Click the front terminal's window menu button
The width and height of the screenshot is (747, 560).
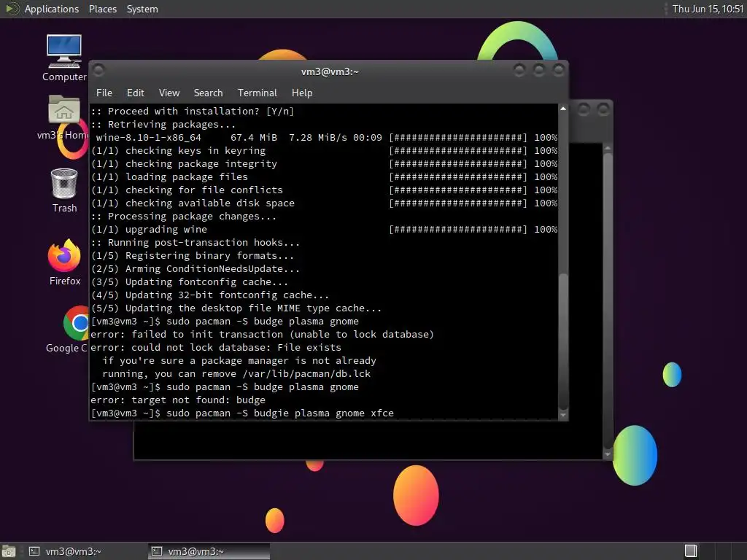(99, 71)
